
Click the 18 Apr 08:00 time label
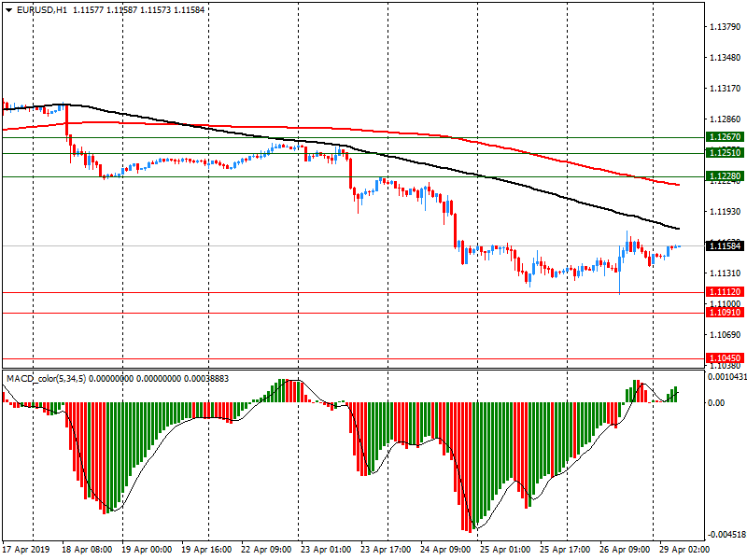click(90, 550)
